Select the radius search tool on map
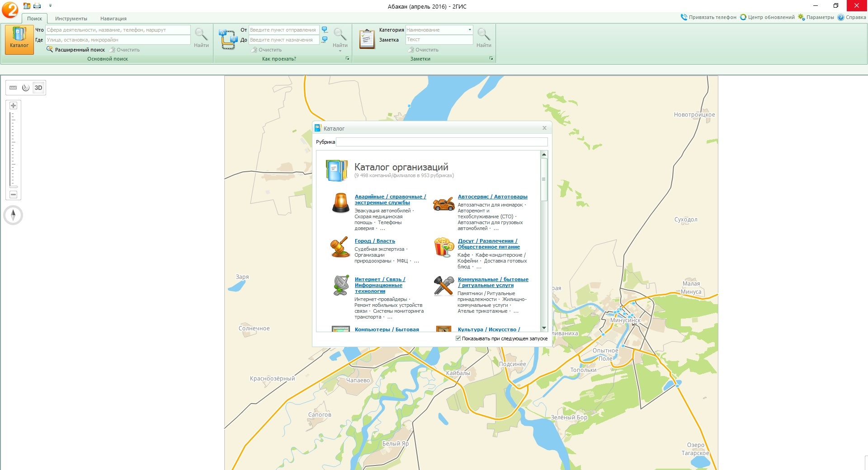The image size is (868, 470). click(x=26, y=88)
